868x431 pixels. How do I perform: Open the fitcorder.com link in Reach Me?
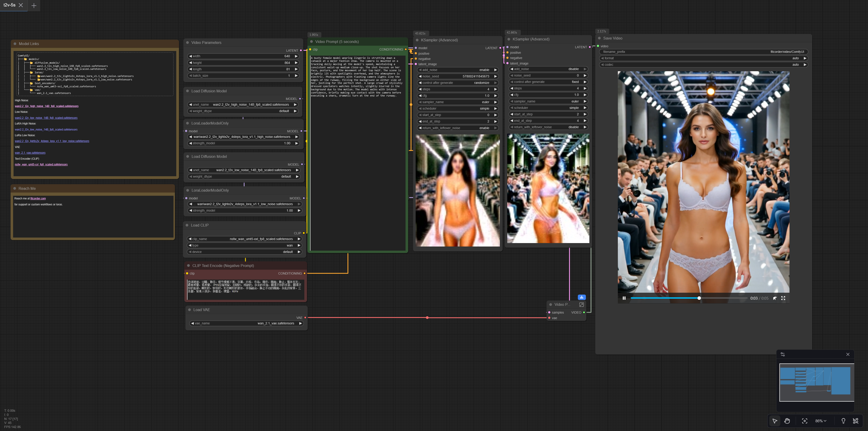(x=38, y=199)
